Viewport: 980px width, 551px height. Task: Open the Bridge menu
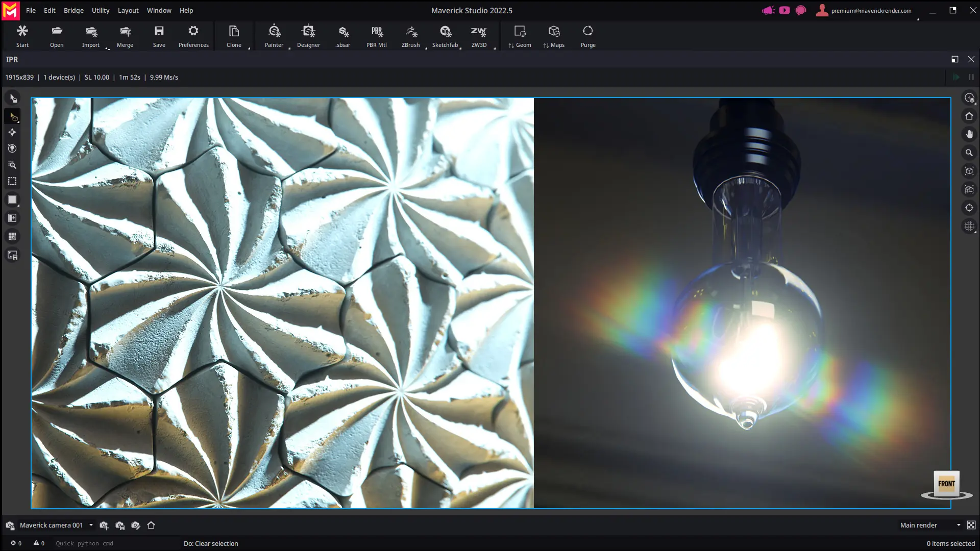[73, 10]
